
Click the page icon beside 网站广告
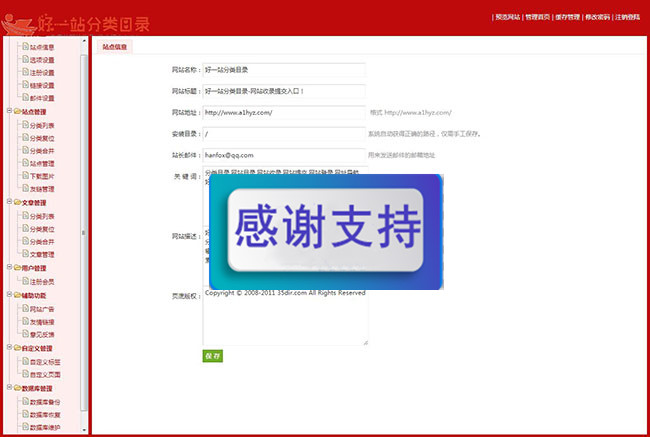pyautogui.click(x=25, y=308)
